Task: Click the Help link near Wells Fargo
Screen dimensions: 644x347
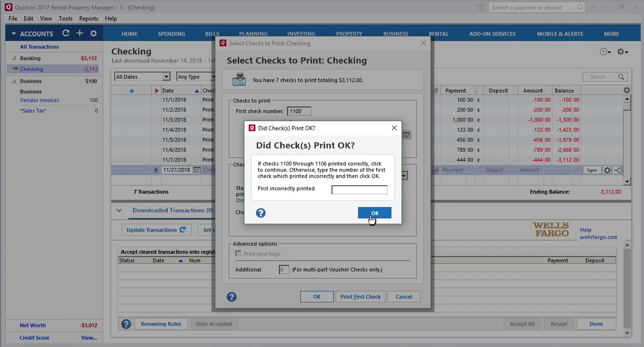Action: point(585,230)
